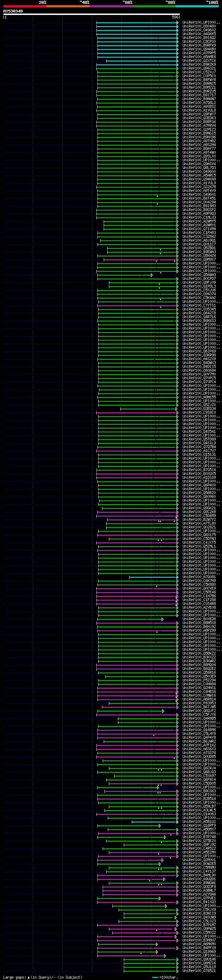Select hit label UniRef100_Q9SLX0
The height and width of the screenshot is (980, 222).
point(199,156)
